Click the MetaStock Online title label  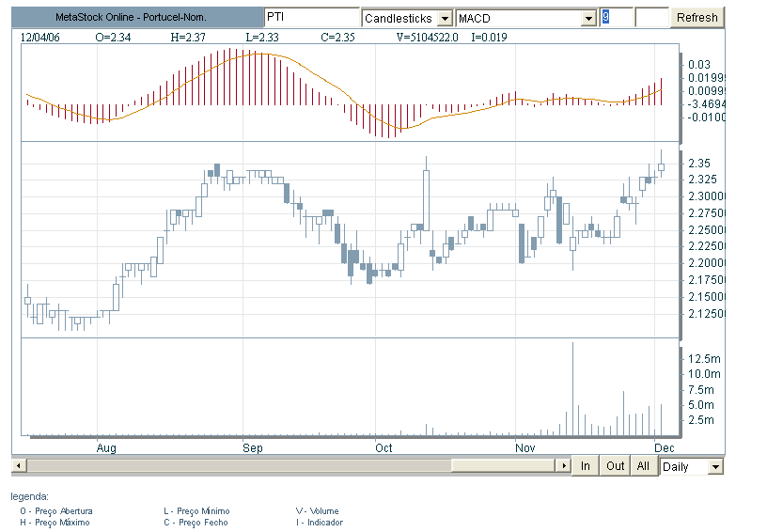[131, 17]
